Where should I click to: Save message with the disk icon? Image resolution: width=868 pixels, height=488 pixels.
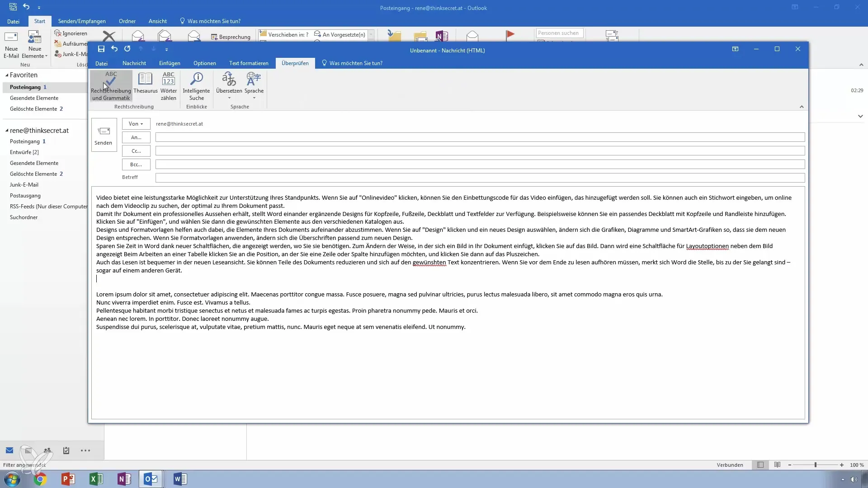(101, 49)
